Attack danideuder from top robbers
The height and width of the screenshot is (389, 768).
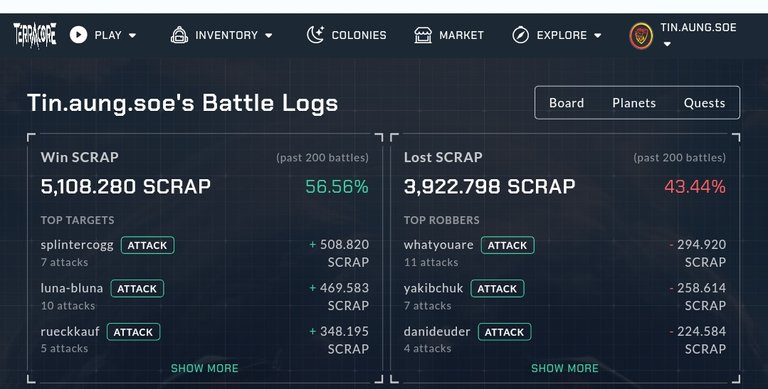pos(504,332)
